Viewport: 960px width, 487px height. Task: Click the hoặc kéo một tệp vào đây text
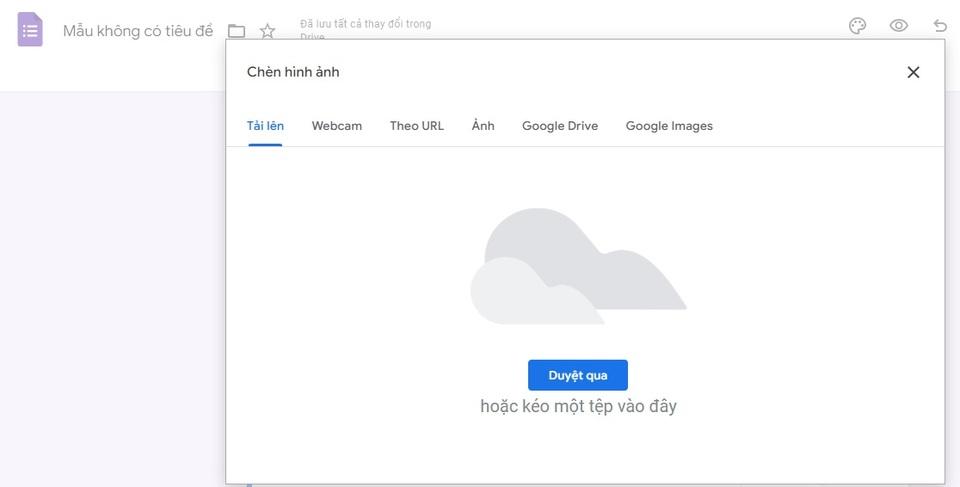578,406
